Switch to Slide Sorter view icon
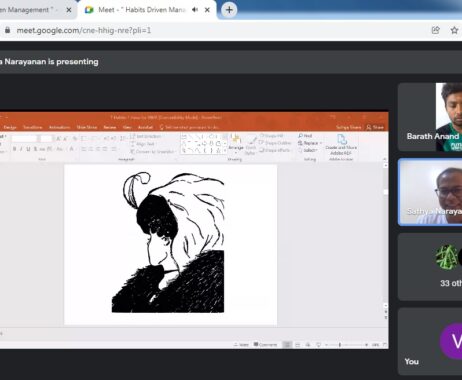Viewport: 462px width, 380px height. [x=297, y=345]
